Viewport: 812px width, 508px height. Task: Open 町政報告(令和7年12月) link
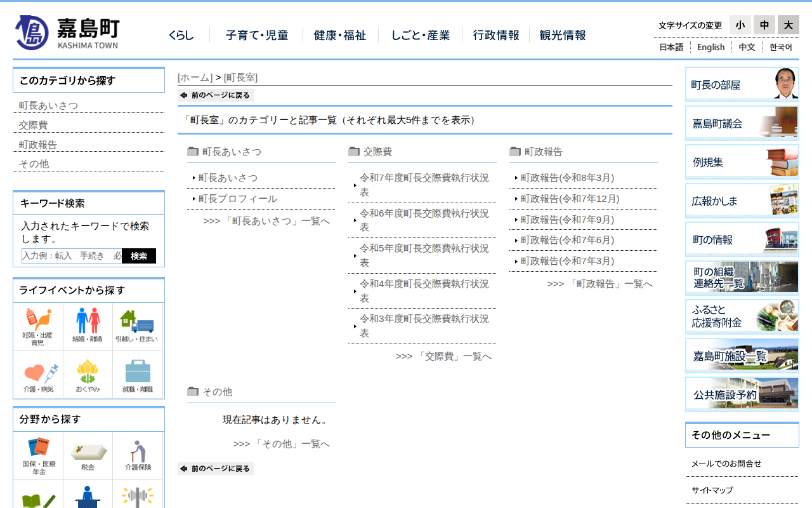pos(570,199)
